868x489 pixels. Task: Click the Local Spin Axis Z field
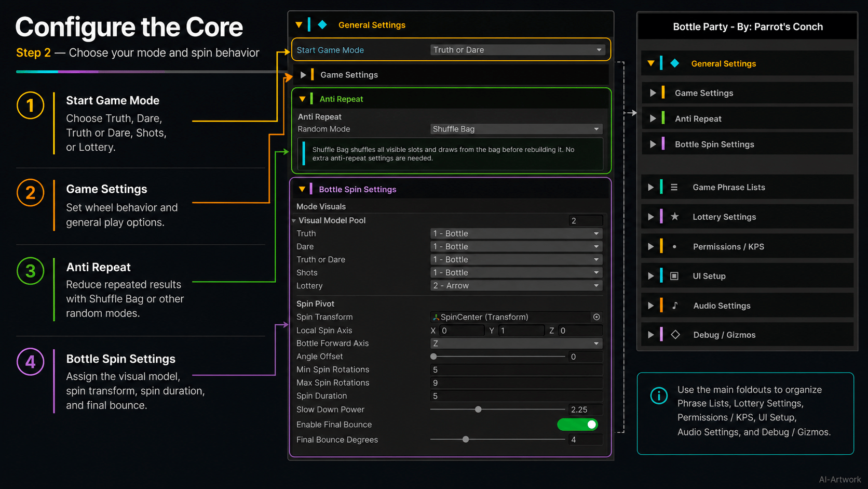click(x=580, y=331)
